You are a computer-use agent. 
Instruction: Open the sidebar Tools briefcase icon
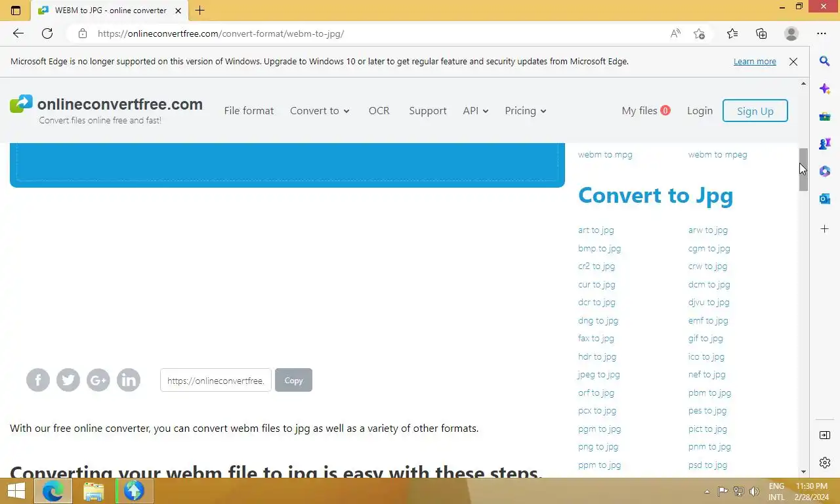click(825, 116)
